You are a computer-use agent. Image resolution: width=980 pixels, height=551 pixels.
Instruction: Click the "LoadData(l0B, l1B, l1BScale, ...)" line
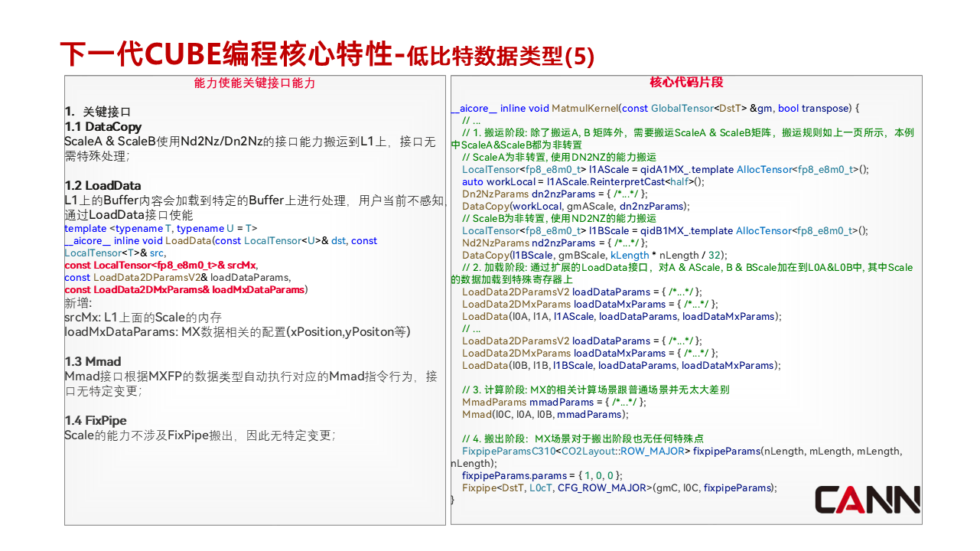tap(622, 365)
